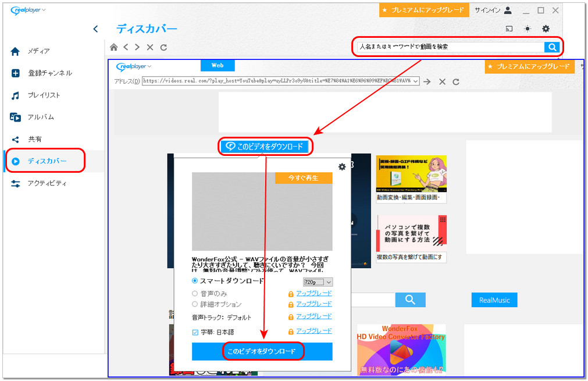
Task: Select Smart Download (スマートダウンロード) radio option
Action: [195, 281]
